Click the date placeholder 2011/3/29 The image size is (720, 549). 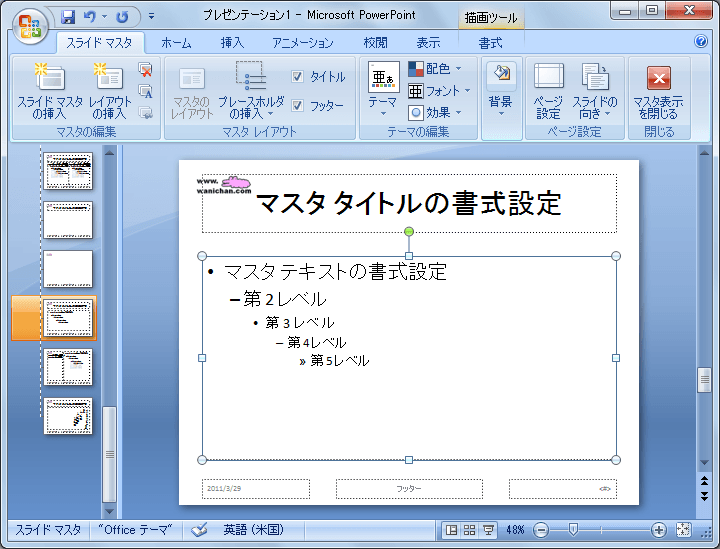pos(256,489)
